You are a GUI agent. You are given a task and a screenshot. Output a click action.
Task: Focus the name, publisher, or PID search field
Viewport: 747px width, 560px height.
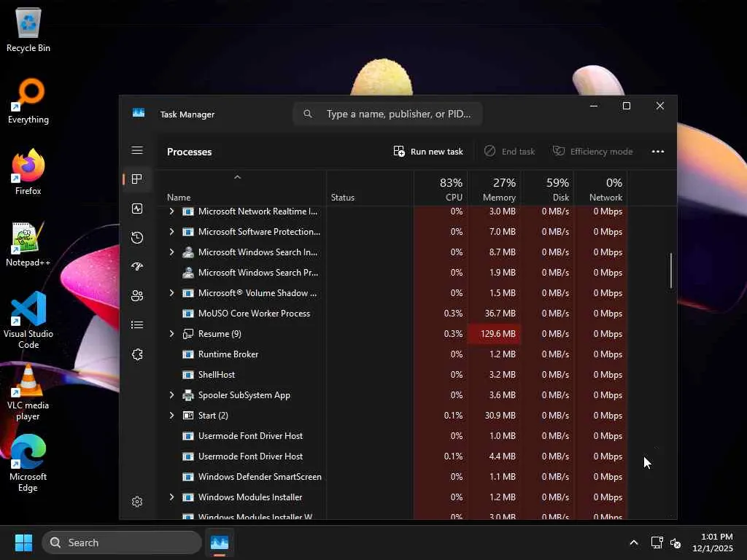pyautogui.click(x=388, y=114)
